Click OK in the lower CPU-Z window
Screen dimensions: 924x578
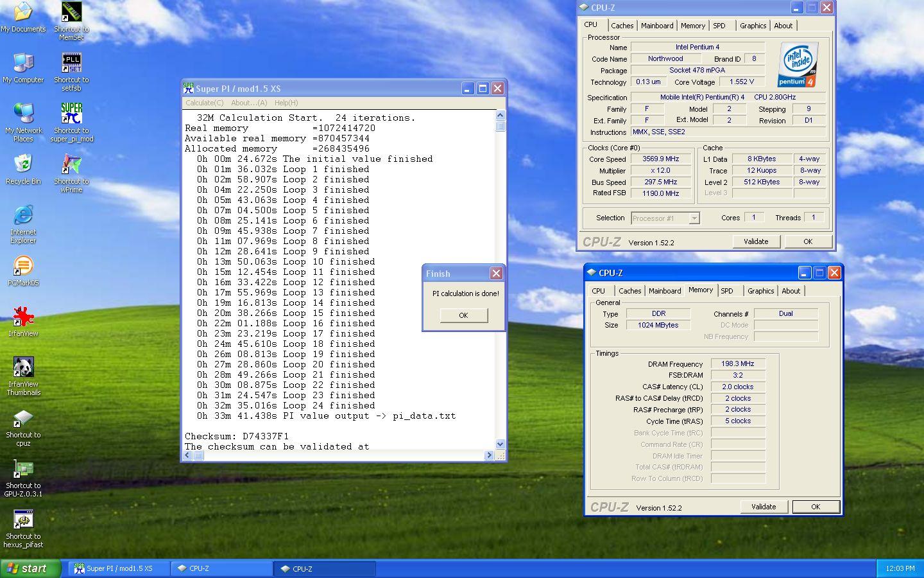coord(816,507)
